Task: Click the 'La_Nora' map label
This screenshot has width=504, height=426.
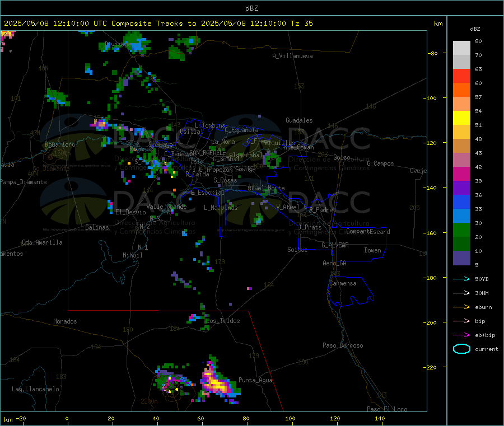Action: [x=223, y=142]
